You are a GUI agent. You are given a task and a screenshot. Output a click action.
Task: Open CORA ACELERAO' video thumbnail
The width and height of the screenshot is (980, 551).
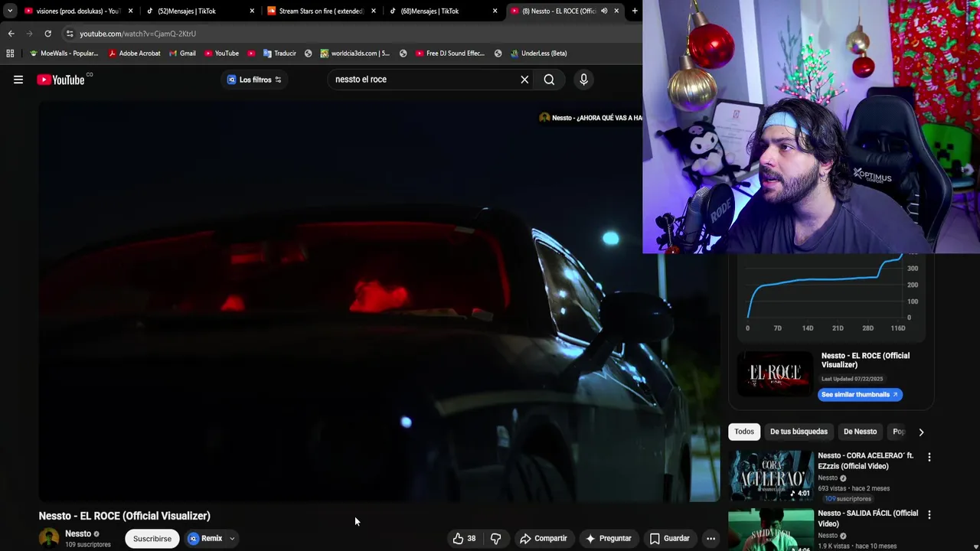point(771,474)
